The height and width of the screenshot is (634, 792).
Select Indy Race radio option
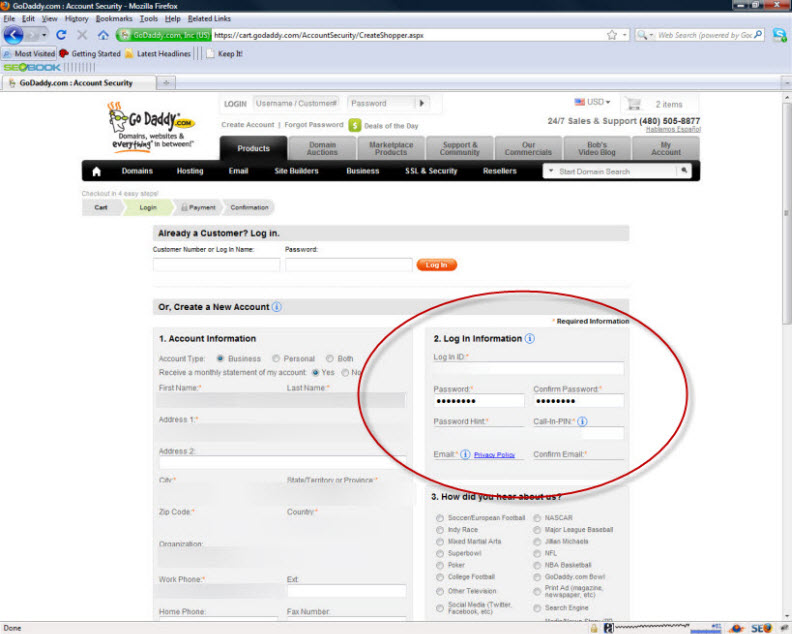tap(440, 529)
